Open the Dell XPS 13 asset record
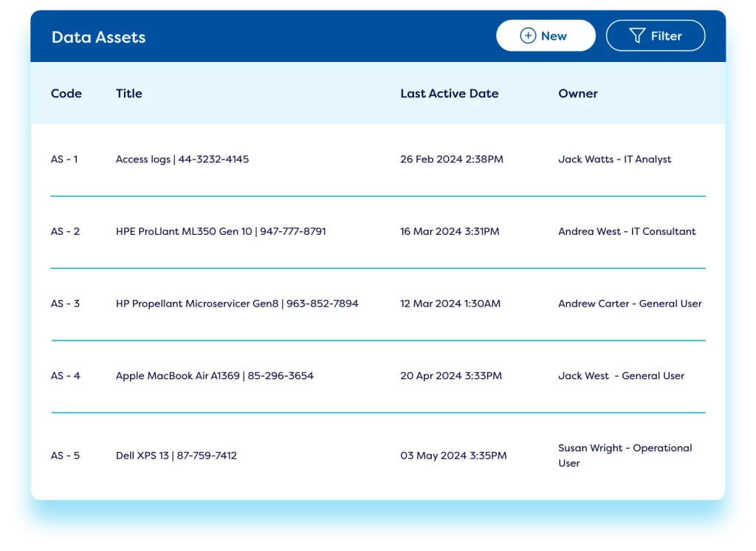This screenshot has width=756, height=551. (x=176, y=456)
